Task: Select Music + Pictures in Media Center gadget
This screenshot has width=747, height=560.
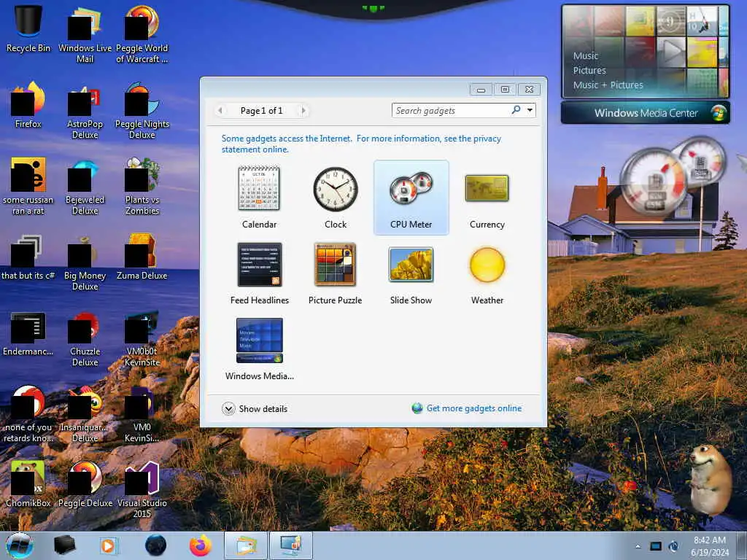Action: (608, 85)
